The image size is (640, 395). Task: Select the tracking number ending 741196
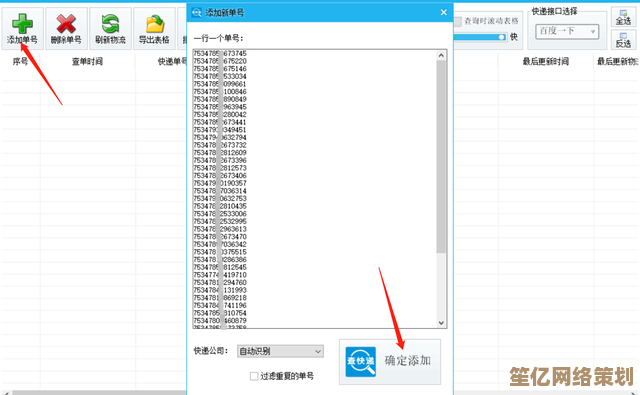pyautogui.click(x=220, y=306)
